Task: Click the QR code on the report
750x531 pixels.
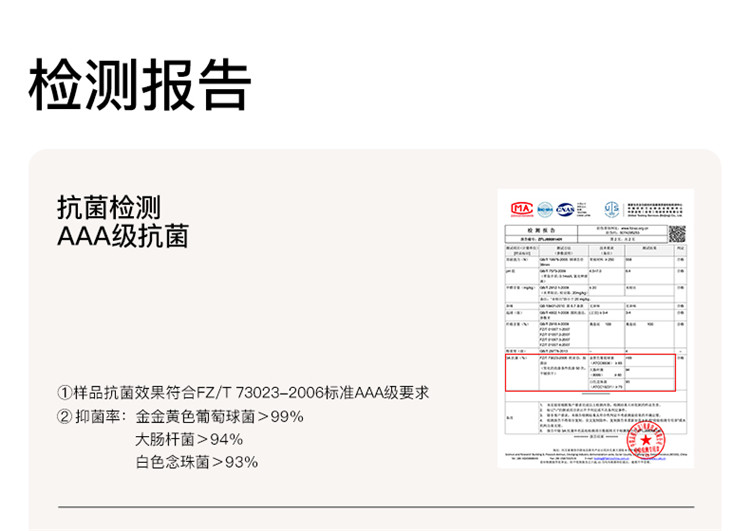Action: [677, 233]
